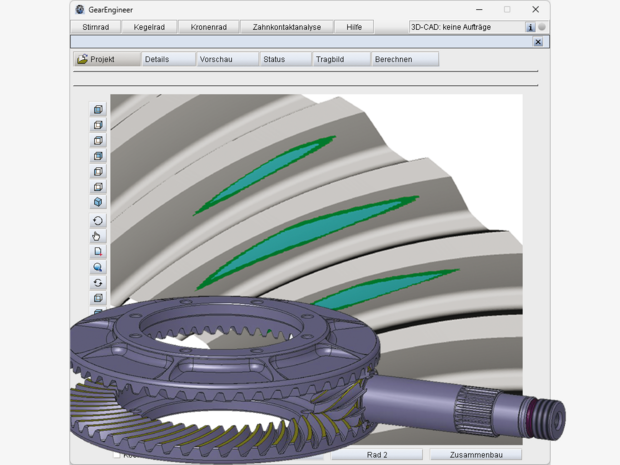Click the zoom window page icon
This screenshot has height=465, width=620.
tap(98, 252)
